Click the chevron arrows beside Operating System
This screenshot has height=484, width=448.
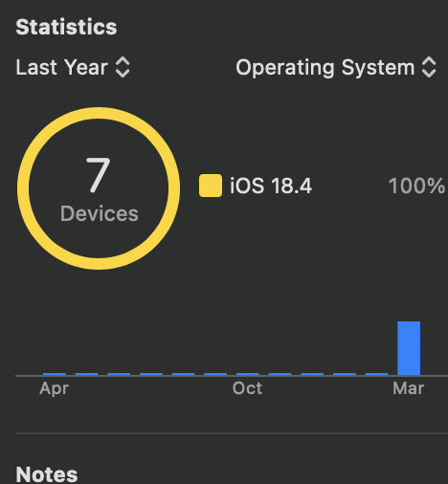(x=429, y=67)
